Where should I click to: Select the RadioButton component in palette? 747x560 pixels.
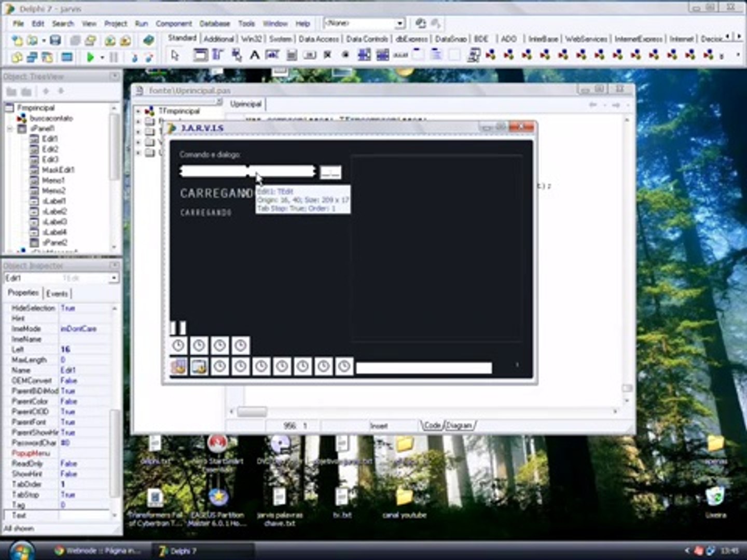coord(345,55)
